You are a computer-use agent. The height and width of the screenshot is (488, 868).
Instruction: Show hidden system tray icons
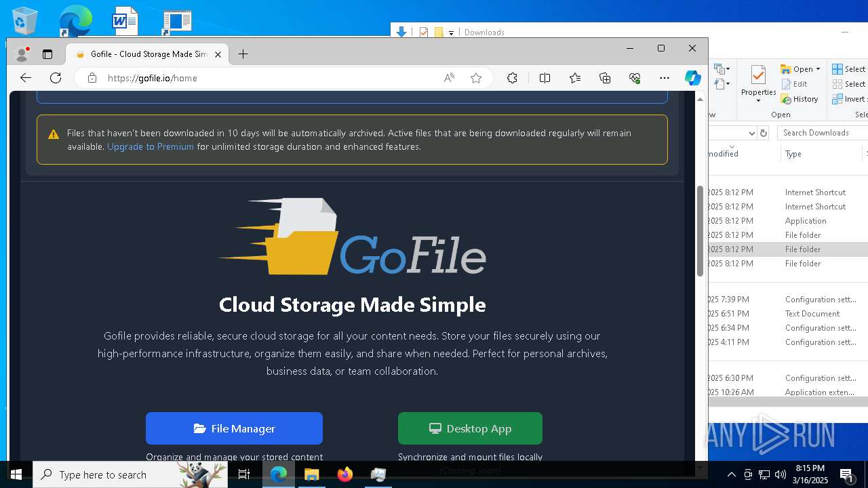(x=732, y=474)
